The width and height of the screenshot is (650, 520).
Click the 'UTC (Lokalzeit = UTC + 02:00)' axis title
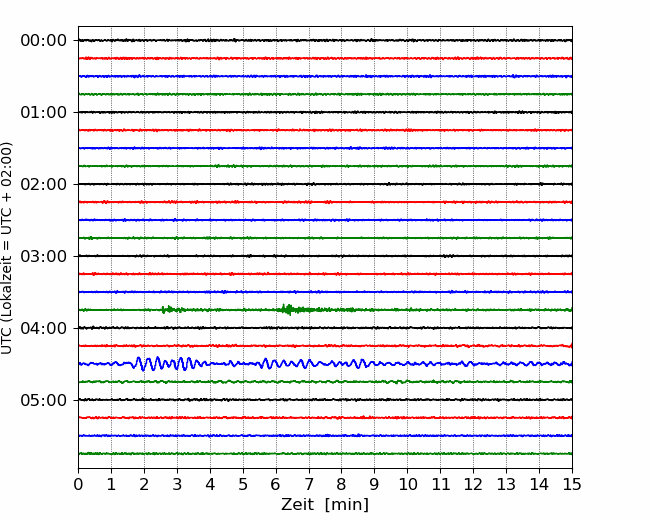point(7,248)
